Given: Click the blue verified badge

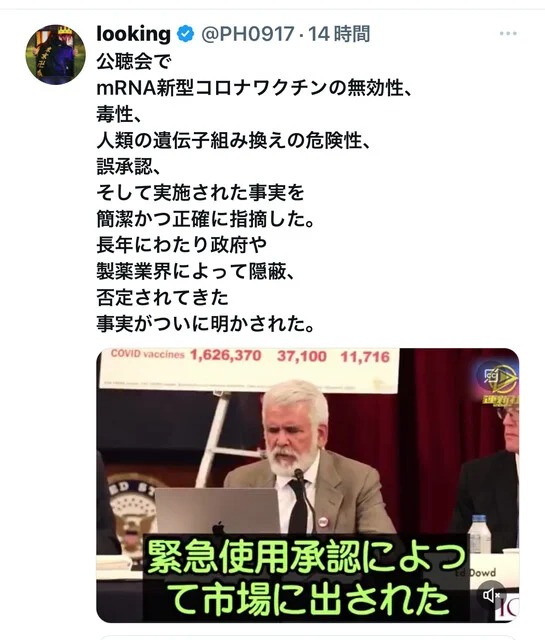Looking at the screenshot, I should 186,34.
